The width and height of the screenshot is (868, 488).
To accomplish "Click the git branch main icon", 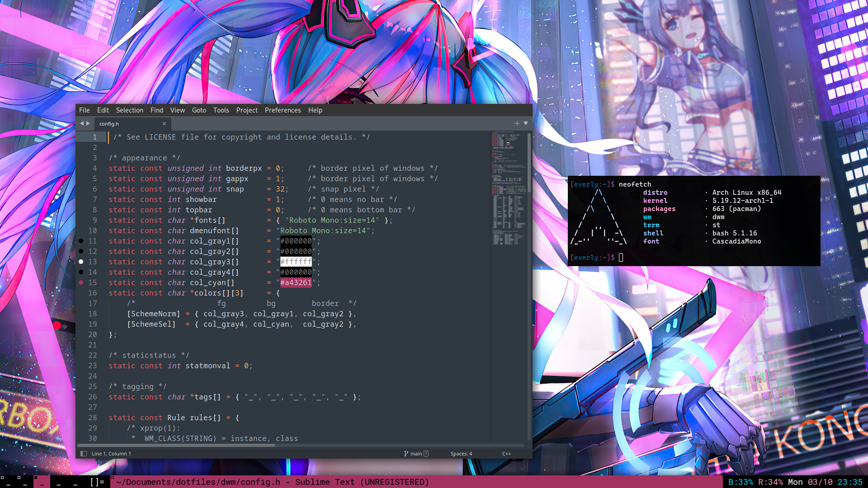I will click(x=406, y=454).
